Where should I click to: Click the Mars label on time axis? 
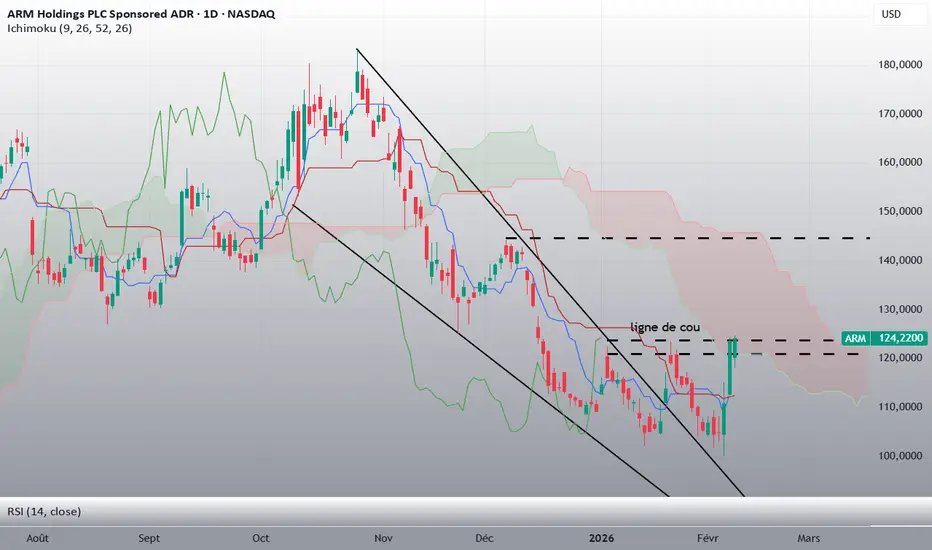[x=808, y=538]
